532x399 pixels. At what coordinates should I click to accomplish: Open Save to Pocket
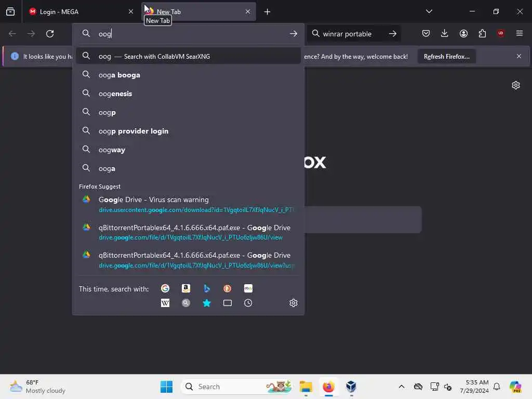(426, 33)
